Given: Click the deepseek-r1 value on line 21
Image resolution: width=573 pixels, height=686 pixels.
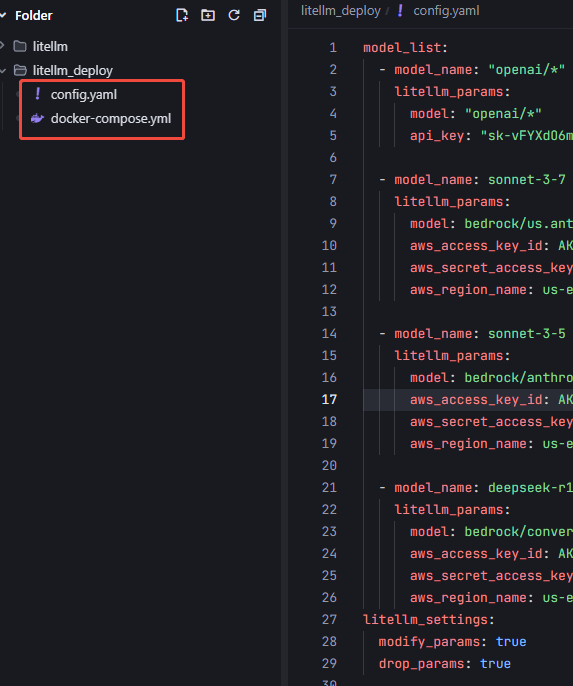Looking at the screenshot, I should (x=531, y=487).
